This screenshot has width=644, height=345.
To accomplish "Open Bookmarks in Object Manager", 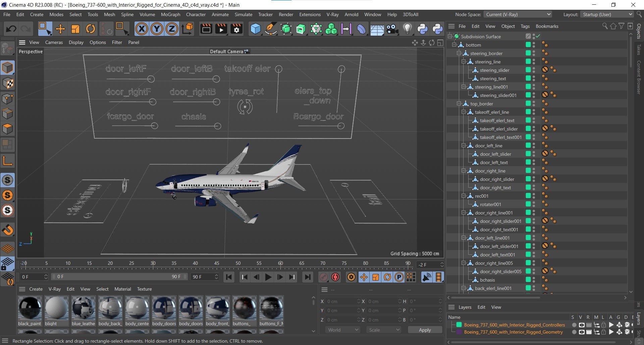I will [547, 26].
